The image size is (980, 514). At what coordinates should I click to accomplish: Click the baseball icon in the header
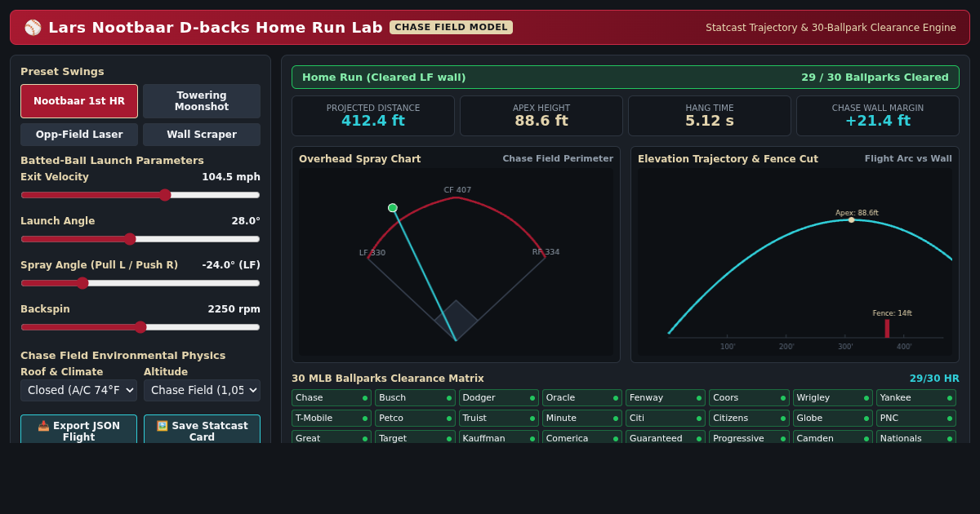click(33, 28)
